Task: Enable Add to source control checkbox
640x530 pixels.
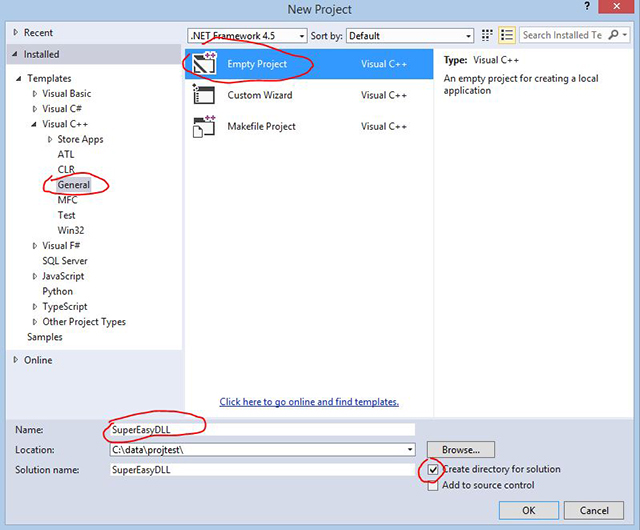Action: point(433,485)
